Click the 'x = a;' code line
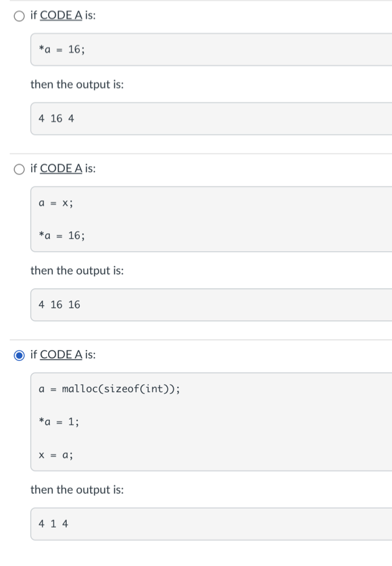This screenshot has height=566, width=392. 56,455
